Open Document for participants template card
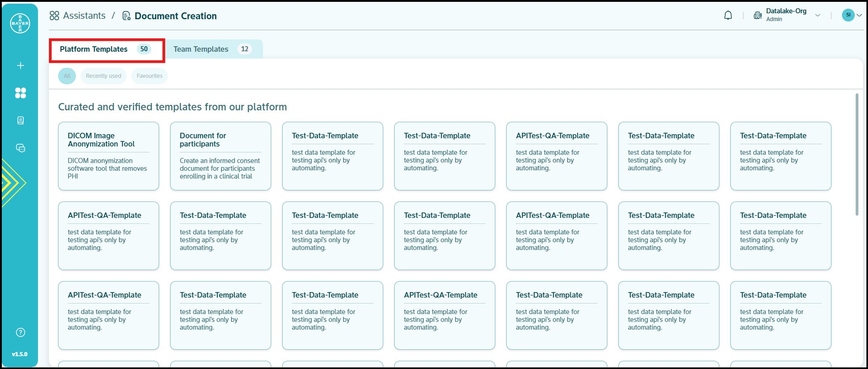868x369 pixels. point(220,156)
